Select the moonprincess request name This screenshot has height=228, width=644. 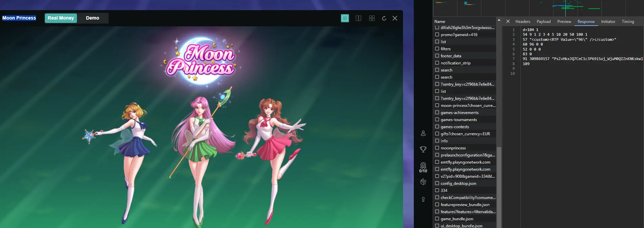pyautogui.click(x=453, y=148)
